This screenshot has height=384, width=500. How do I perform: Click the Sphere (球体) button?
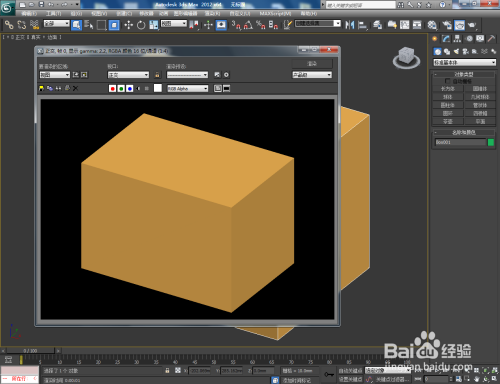448,97
